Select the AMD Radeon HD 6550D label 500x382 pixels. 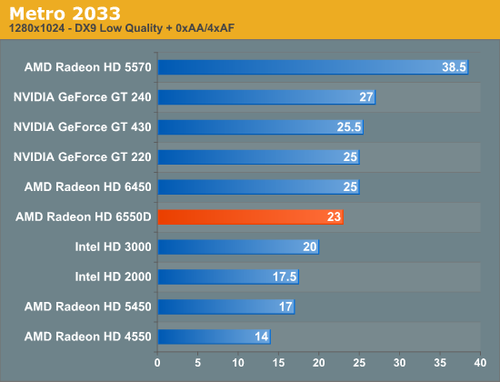click(x=84, y=217)
